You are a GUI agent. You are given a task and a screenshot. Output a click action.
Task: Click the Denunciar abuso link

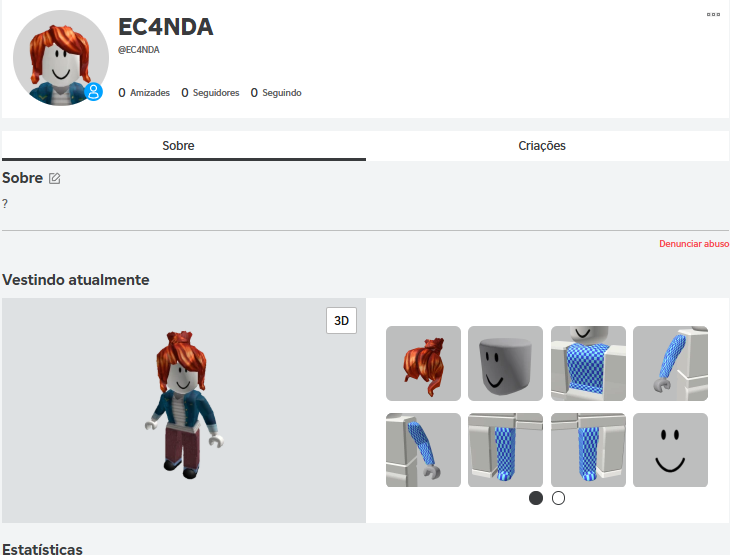694,244
